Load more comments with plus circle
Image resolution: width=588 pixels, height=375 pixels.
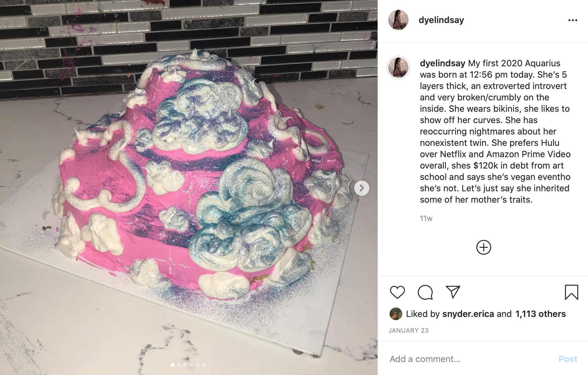[484, 247]
